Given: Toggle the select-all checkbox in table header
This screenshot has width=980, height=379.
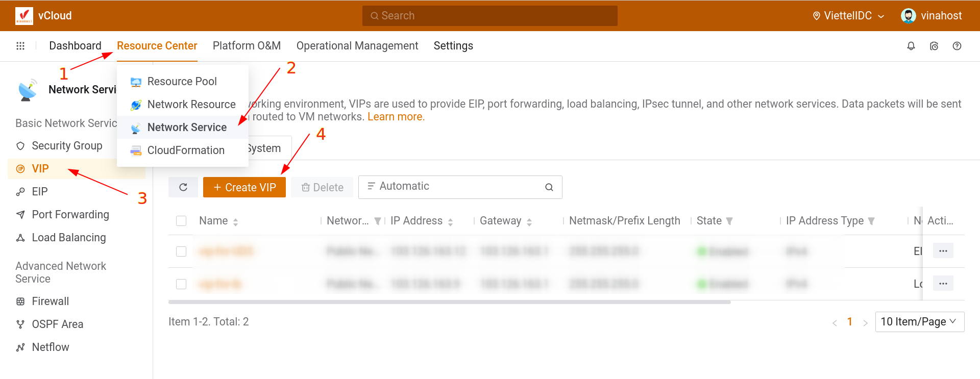Looking at the screenshot, I should (x=181, y=221).
